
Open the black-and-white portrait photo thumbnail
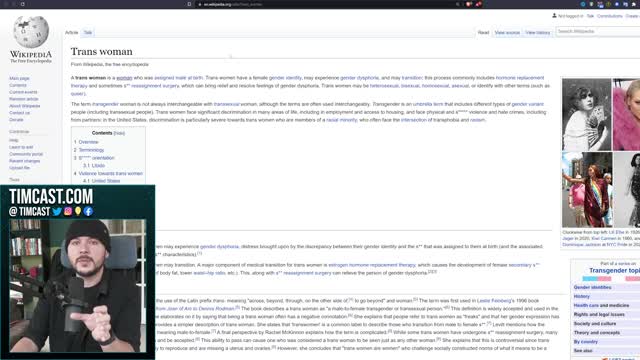tap(587, 115)
